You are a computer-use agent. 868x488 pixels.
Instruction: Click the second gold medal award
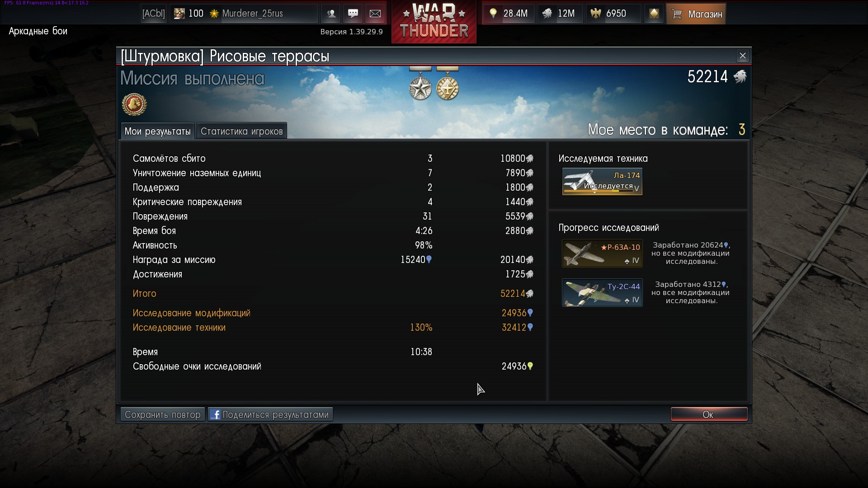tap(448, 85)
